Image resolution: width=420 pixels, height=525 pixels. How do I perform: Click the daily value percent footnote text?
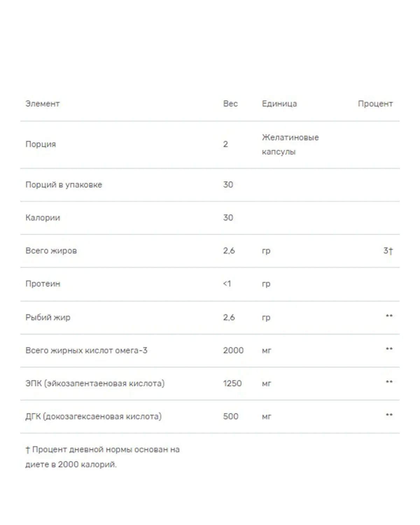(102, 457)
